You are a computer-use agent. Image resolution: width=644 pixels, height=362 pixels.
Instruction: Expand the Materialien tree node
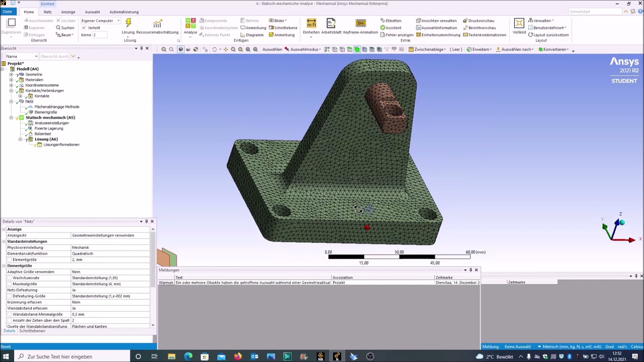pyautogui.click(x=11, y=80)
